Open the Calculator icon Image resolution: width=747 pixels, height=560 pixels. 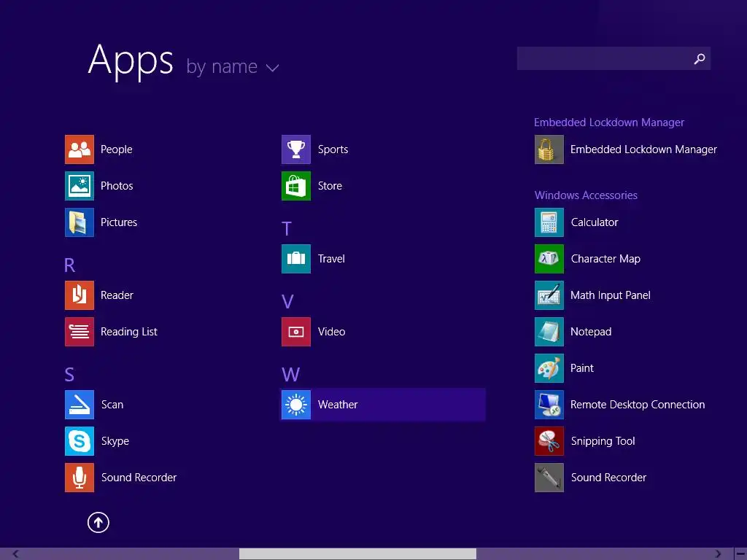point(549,222)
